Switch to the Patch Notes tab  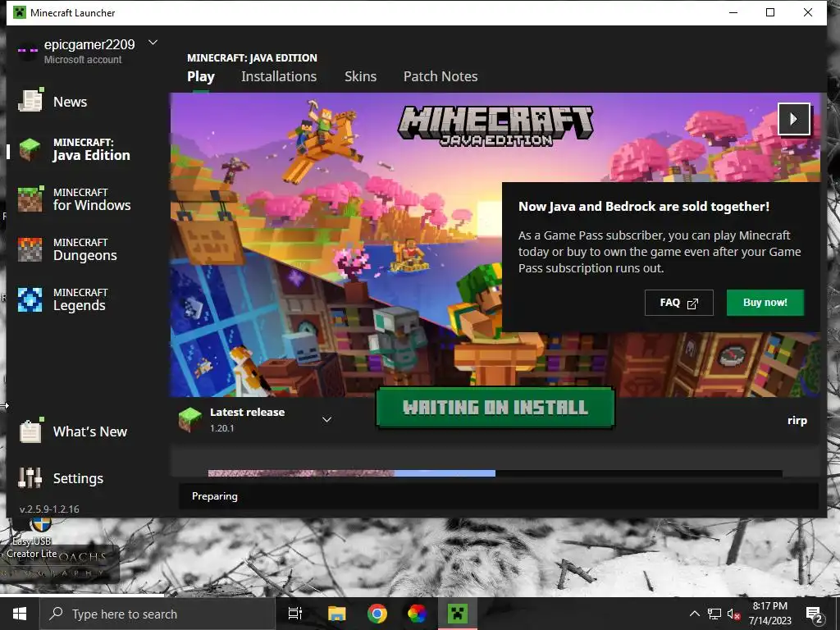[x=441, y=76]
